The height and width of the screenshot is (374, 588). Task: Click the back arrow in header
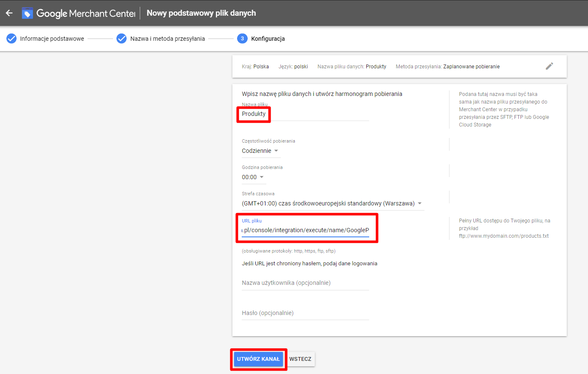tap(9, 13)
